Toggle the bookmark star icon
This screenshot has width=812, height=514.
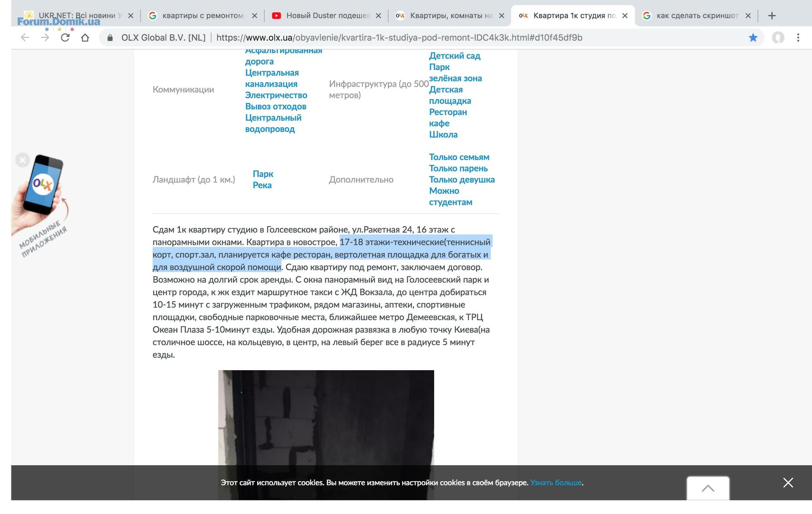(x=753, y=38)
